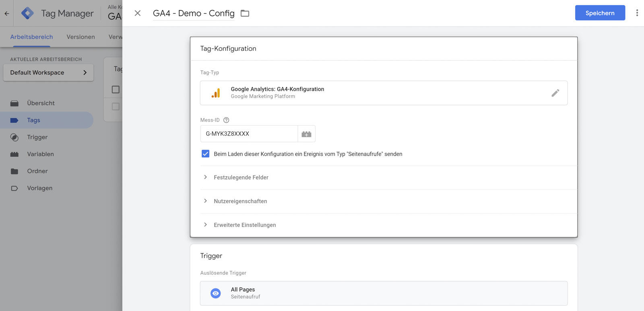Click the Variablen sidebar icon
Screen dimensions: 644x311
coord(14,154)
